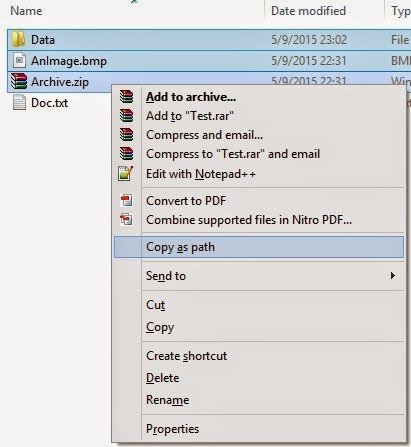Click the Nitro icon beside Combine supported files
Image resolution: width=411 pixels, height=447 pixels.
[x=126, y=219]
